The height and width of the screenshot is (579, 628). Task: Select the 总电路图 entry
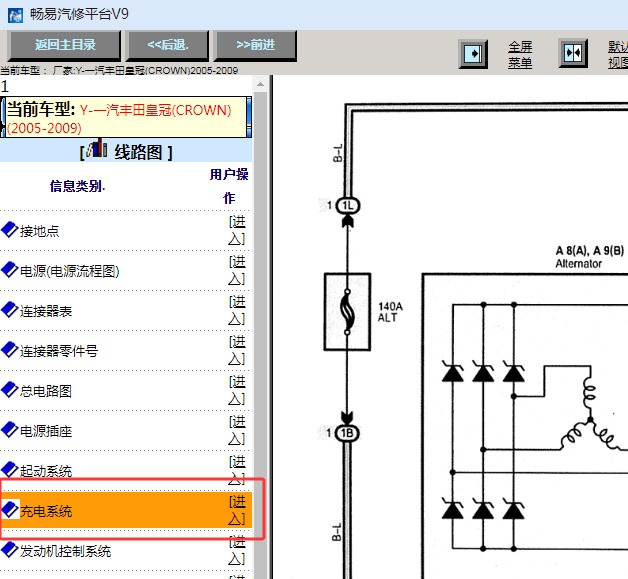pos(46,392)
